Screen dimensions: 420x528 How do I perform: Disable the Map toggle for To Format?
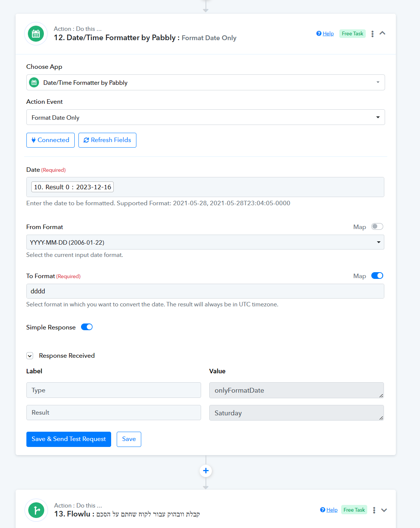click(x=377, y=276)
